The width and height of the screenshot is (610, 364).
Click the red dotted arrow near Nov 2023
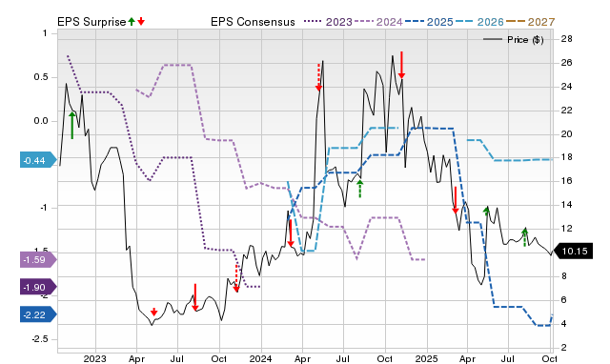click(235, 278)
